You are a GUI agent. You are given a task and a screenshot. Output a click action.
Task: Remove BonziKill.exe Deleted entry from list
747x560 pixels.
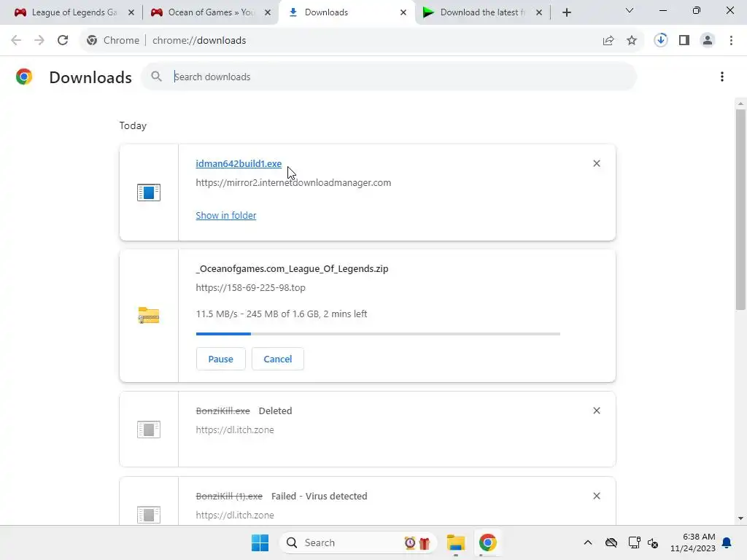(x=597, y=411)
